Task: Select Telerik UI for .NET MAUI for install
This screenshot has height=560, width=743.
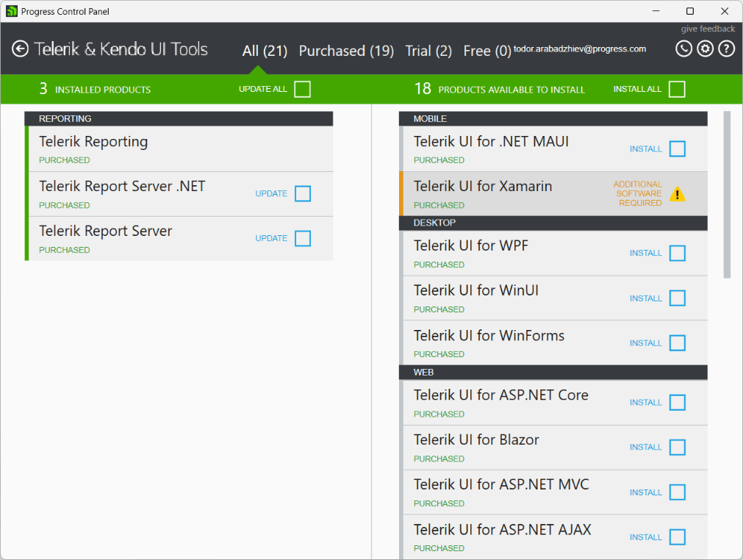Action: [x=677, y=148]
